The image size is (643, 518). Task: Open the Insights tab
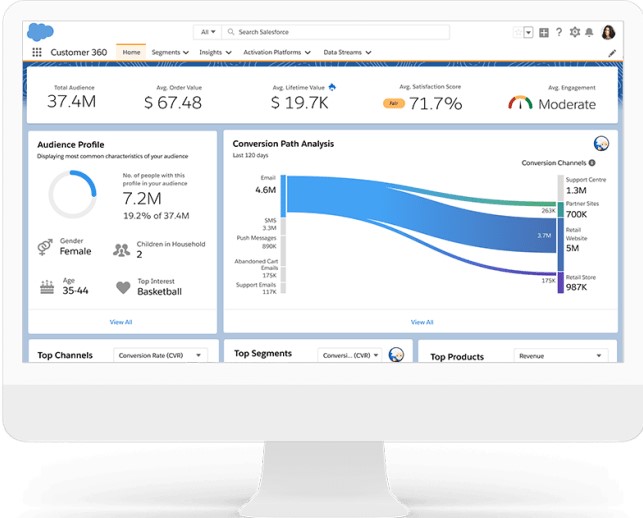(x=210, y=52)
